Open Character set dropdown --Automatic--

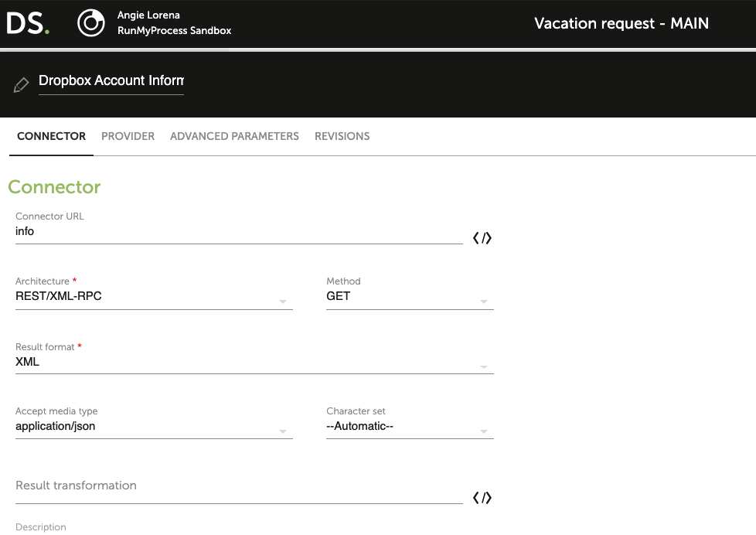coord(410,427)
